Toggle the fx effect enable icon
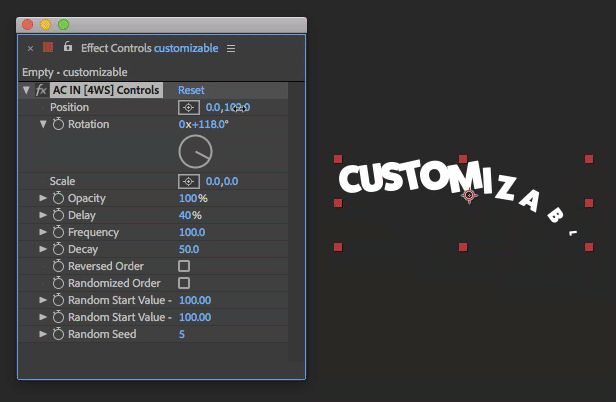Viewport: 616px width, 402px height. click(41, 90)
